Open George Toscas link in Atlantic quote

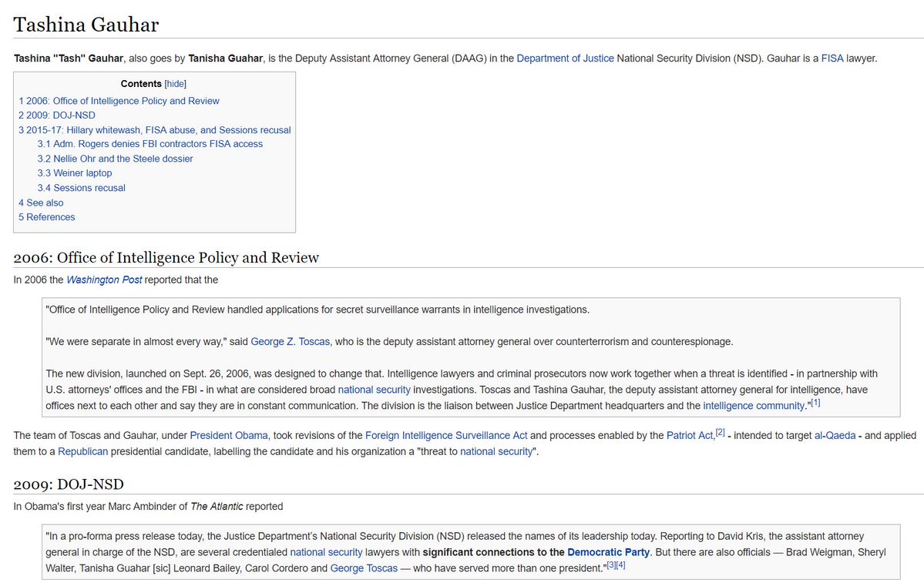click(364, 568)
